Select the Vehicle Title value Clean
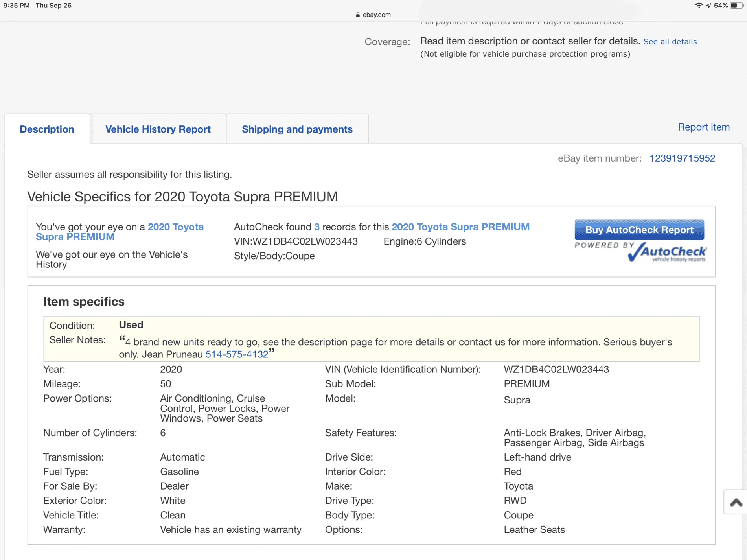Viewport: 747px width, 560px height. (173, 515)
